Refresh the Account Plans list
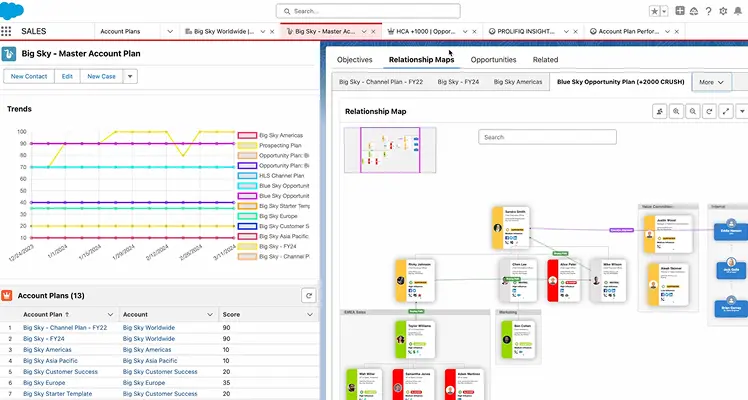This screenshot has width=748, height=400. coord(309,296)
